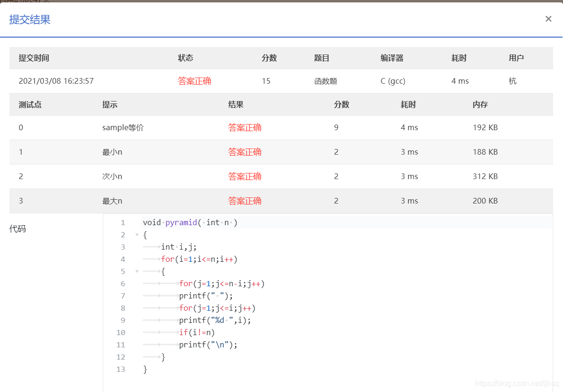Click the sample等价 hint cell
This screenshot has width=563, height=392.
(x=123, y=127)
